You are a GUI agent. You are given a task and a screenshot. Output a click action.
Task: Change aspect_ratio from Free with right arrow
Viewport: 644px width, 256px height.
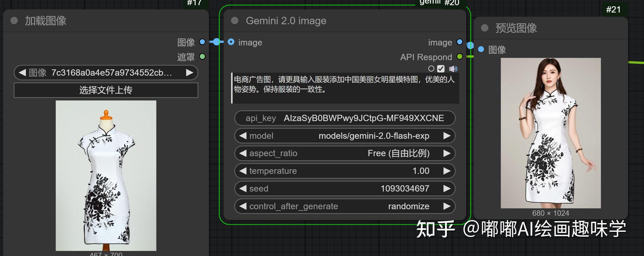pos(447,153)
